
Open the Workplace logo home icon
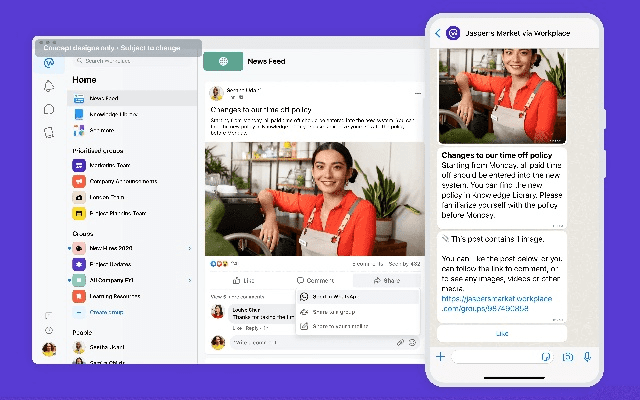[49, 62]
